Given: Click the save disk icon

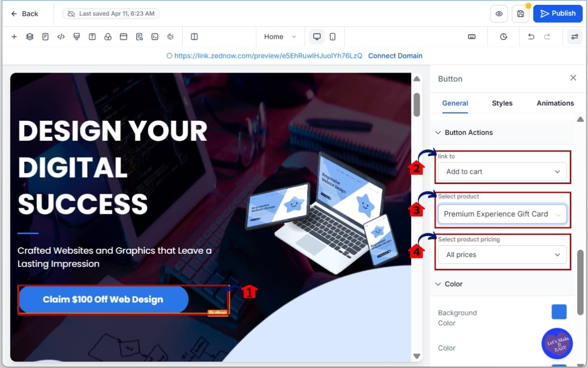Looking at the screenshot, I should coord(520,14).
